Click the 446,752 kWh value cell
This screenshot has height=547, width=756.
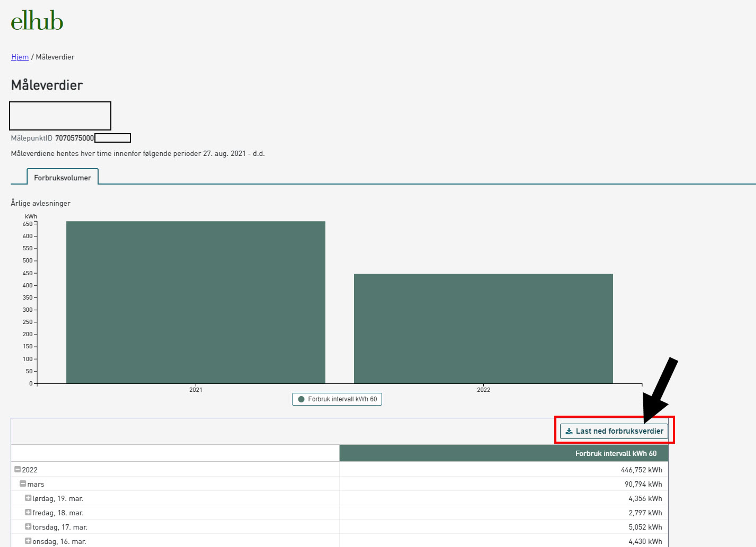point(641,470)
